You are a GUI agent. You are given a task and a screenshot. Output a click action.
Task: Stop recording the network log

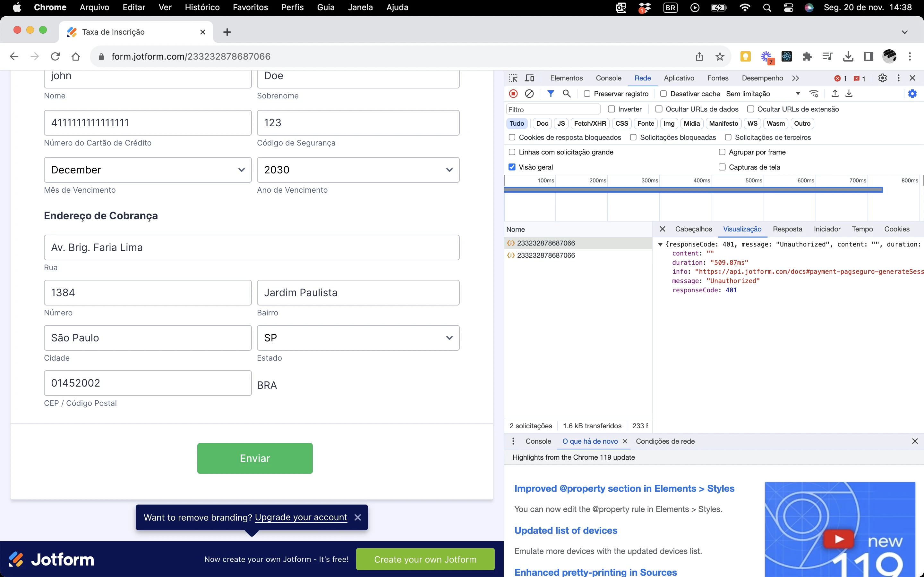(x=513, y=94)
